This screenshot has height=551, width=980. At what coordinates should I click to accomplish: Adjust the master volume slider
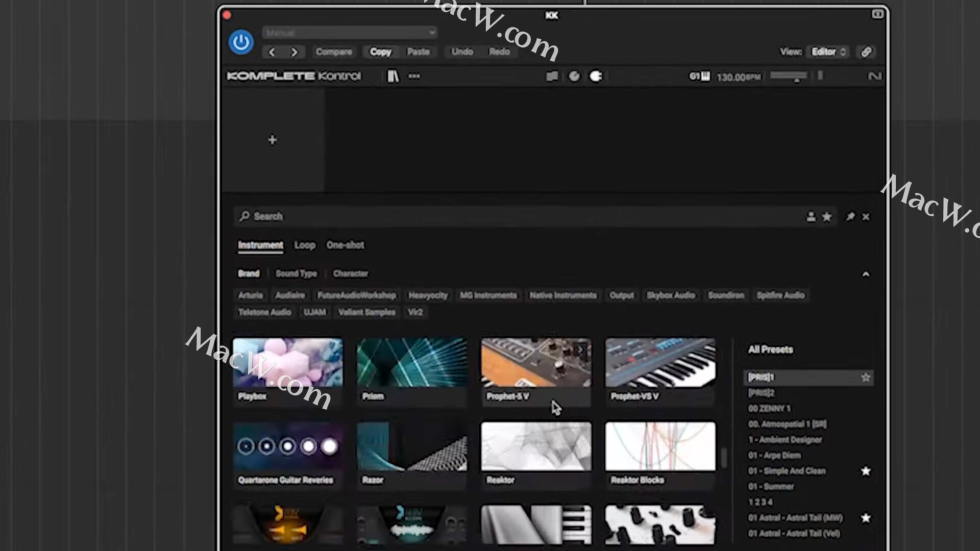pyautogui.click(x=789, y=77)
